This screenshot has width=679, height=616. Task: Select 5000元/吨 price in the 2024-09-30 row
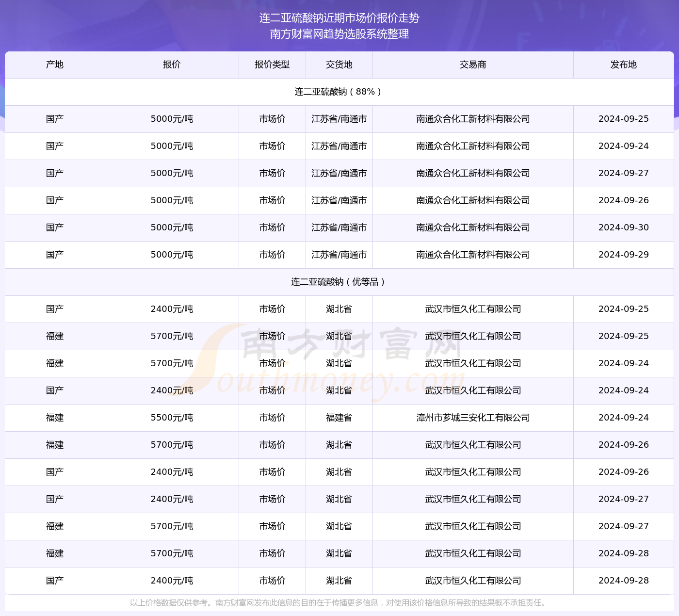(x=172, y=227)
